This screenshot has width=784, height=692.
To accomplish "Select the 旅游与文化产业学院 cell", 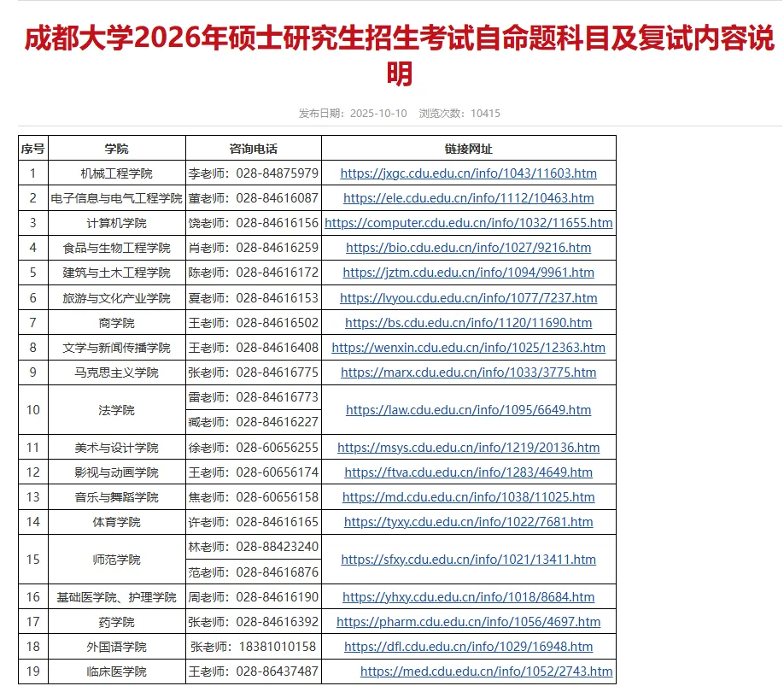I will [x=116, y=298].
